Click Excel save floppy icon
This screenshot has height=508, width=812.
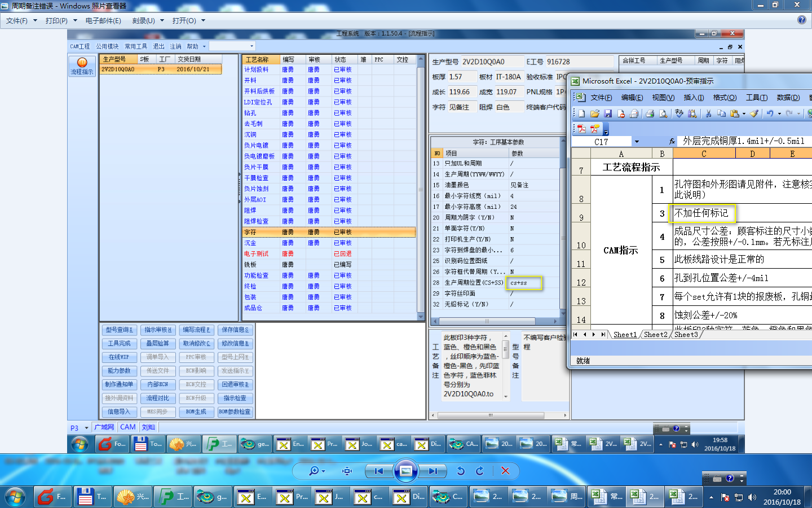(608, 113)
